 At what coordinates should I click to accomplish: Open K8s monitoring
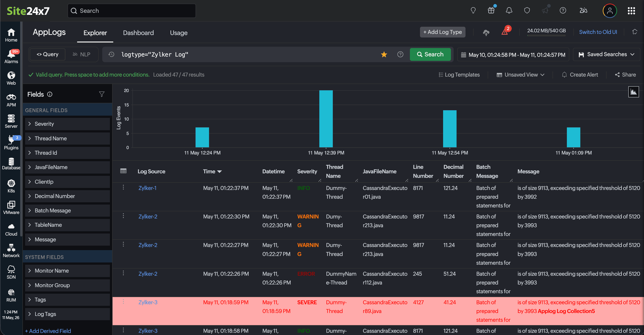pyautogui.click(x=11, y=186)
